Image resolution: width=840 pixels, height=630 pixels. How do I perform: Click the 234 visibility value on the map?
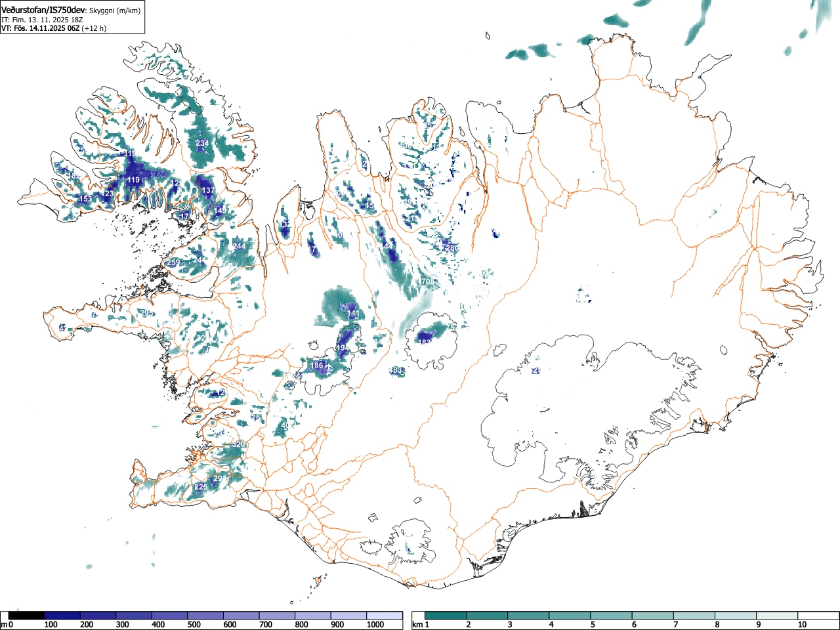pyautogui.click(x=202, y=143)
